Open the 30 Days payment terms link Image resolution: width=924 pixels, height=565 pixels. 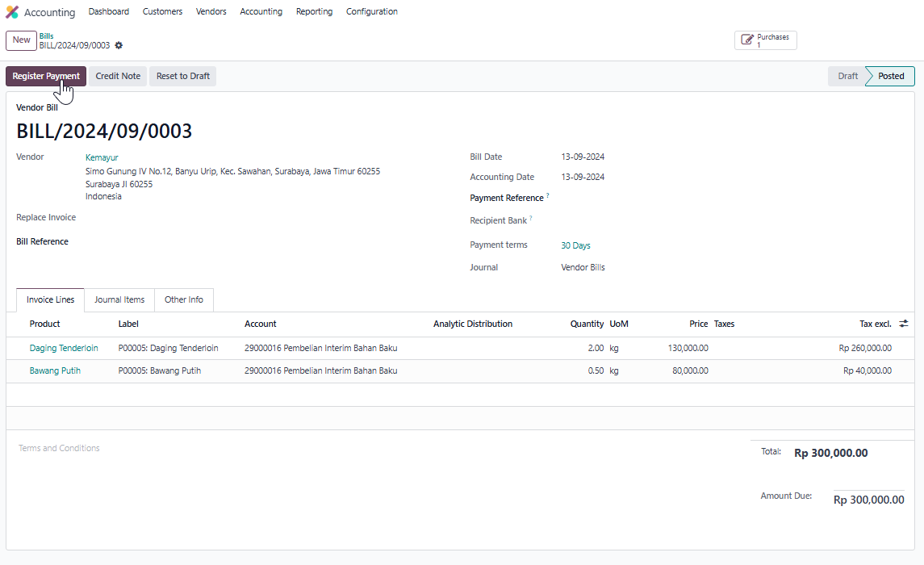pyautogui.click(x=575, y=245)
